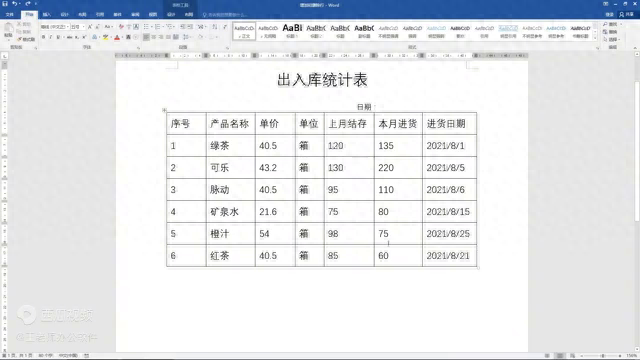Undo the last action
This screenshot has height=360, width=640.
14,4
